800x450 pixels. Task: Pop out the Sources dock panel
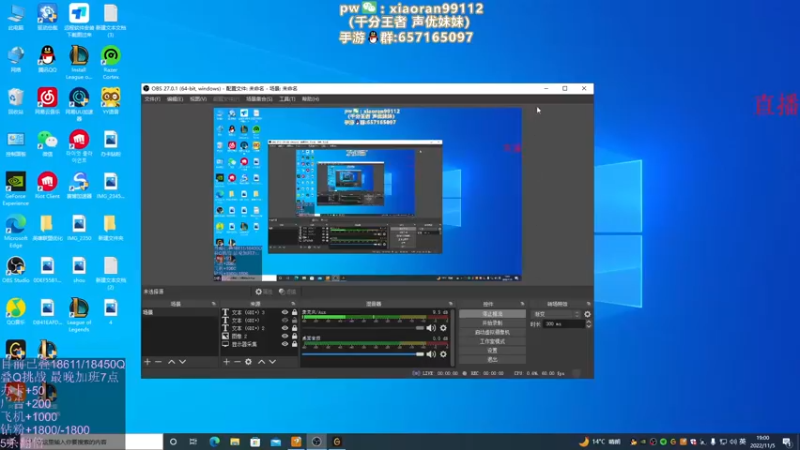pyautogui.click(x=293, y=304)
